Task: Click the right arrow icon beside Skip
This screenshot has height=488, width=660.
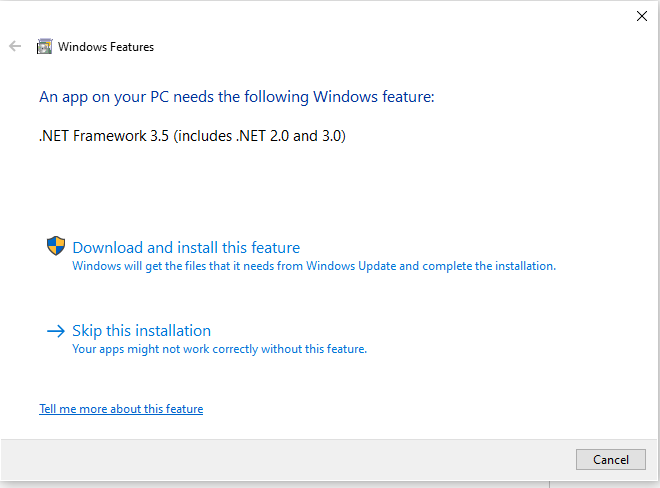Action: point(56,331)
